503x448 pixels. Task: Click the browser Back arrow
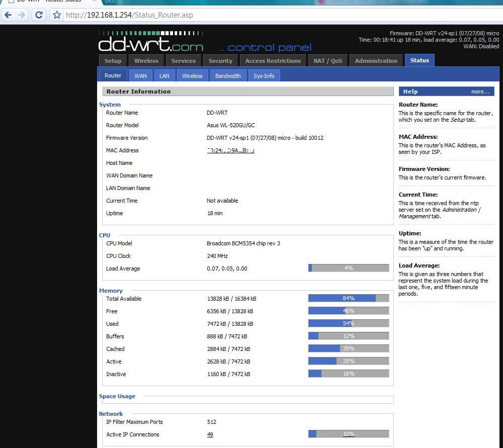point(9,15)
